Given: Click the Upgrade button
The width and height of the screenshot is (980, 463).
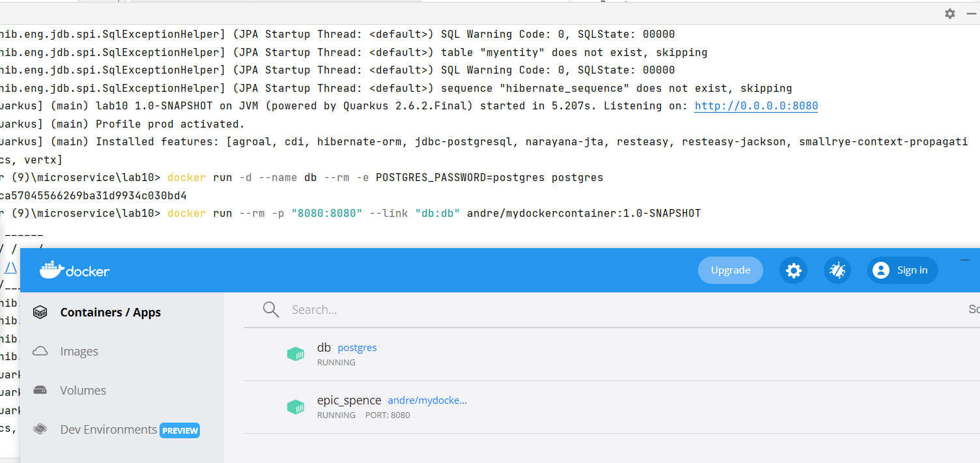Looking at the screenshot, I should 730,270.
